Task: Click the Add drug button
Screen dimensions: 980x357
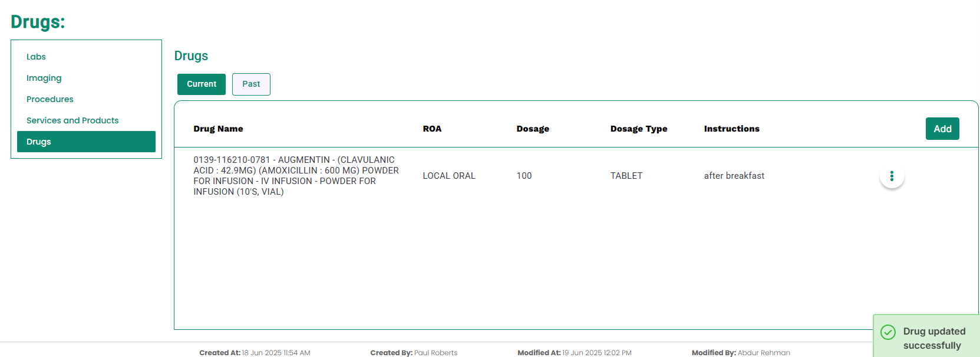Action: click(x=942, y=129)
